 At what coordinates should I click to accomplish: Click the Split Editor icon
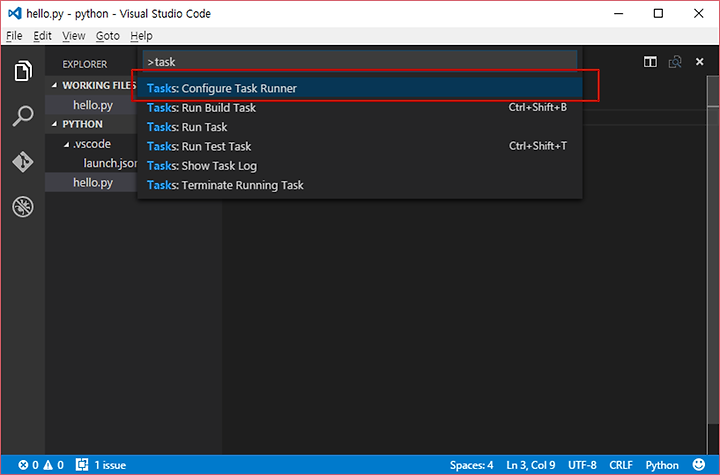pos(650,62)
